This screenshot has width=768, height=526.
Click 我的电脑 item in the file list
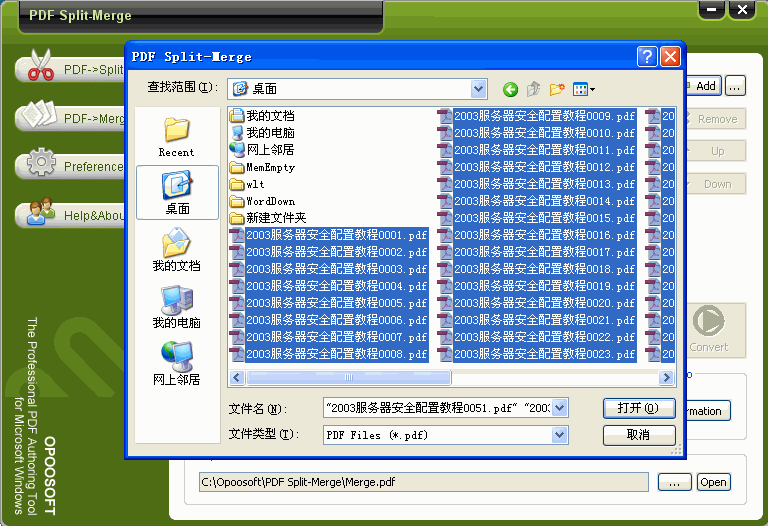pos(262,133)
